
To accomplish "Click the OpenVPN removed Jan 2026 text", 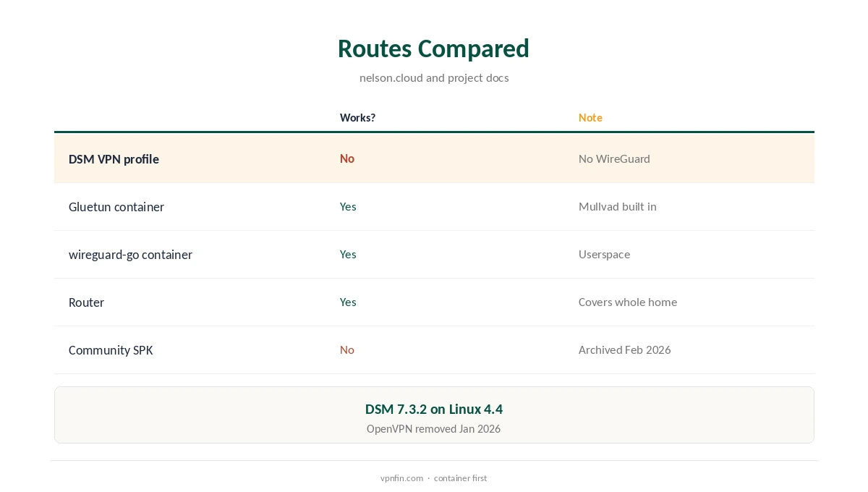I will coord(434,429).
